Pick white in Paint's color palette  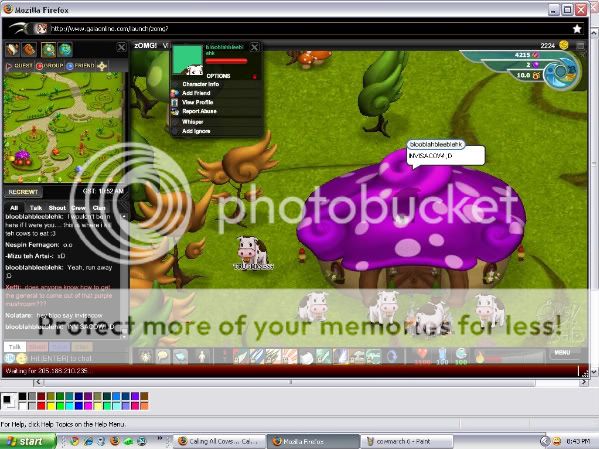coord(23,405)
